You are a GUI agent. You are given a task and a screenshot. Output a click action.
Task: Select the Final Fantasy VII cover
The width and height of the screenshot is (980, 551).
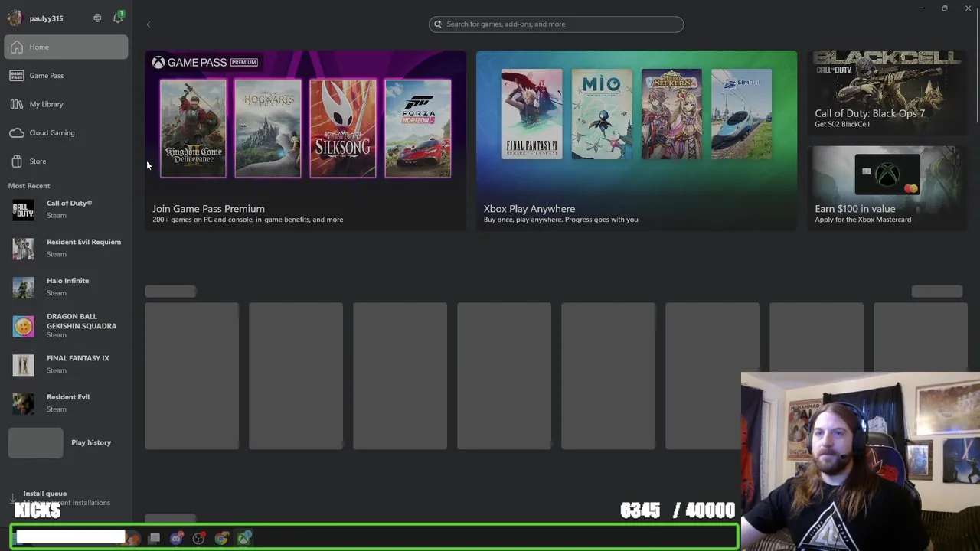531,114
